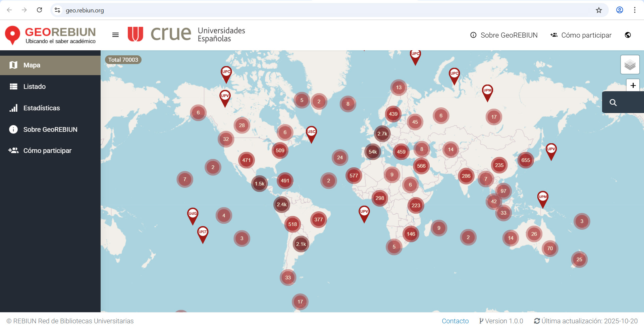Click the USC map pin marker
The width and height of the screenshot is (644, 329).
pyautogui.click(x=311, y=132)
